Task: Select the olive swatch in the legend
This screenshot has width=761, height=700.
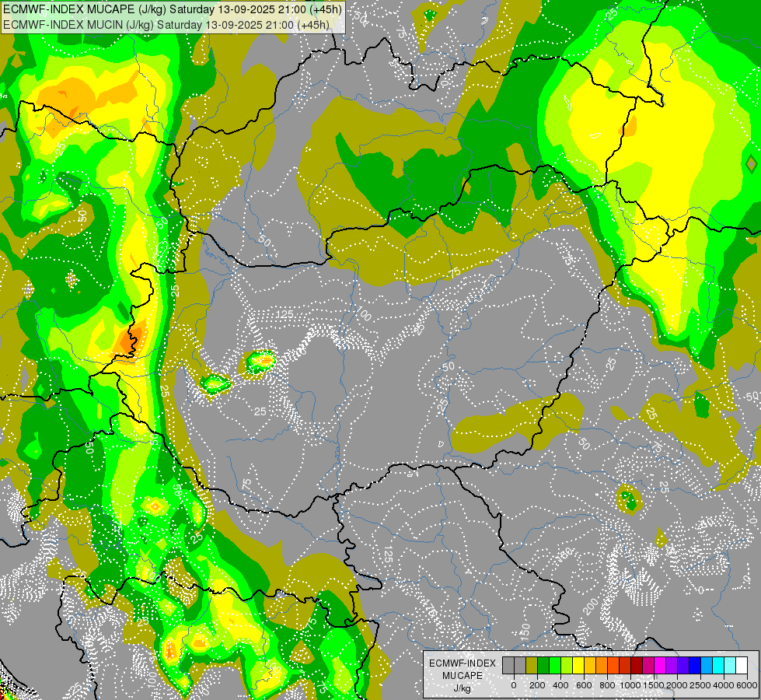Action: click(x=532, y=665)
